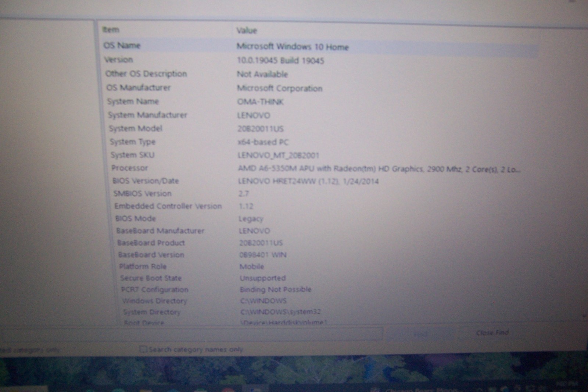
Task: Select the System Model item
Action: (x=135, y=128)
